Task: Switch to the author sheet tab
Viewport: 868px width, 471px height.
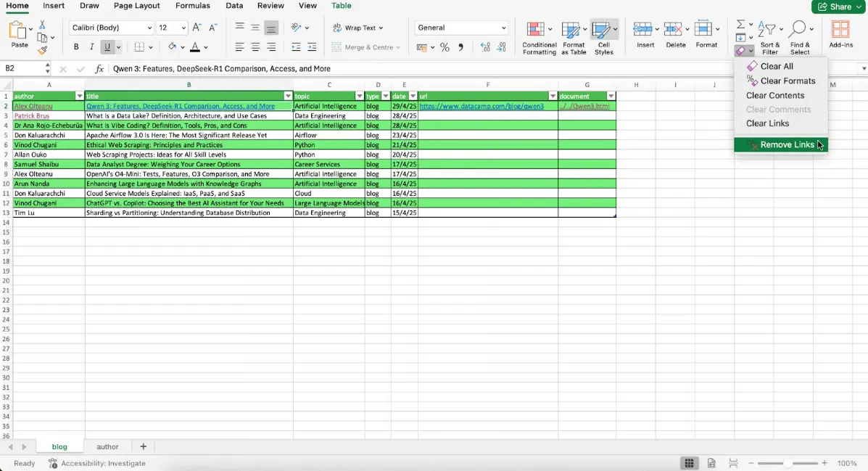Action: 107,447
